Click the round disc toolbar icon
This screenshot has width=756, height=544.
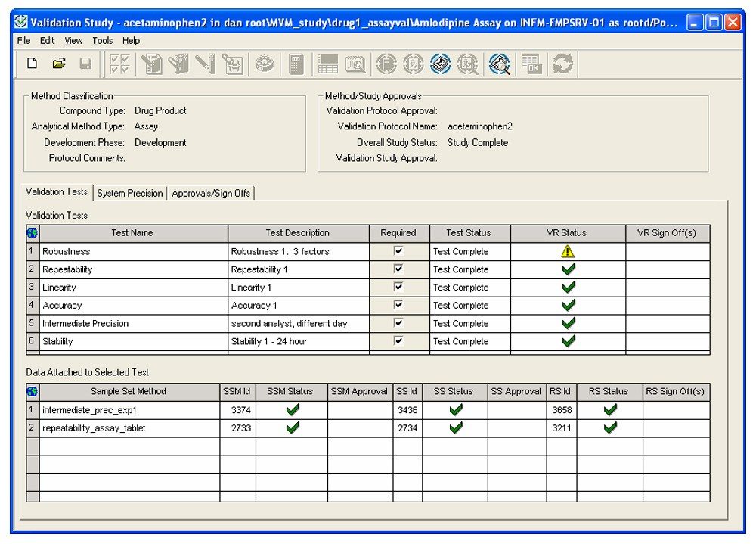pos(264,64)
